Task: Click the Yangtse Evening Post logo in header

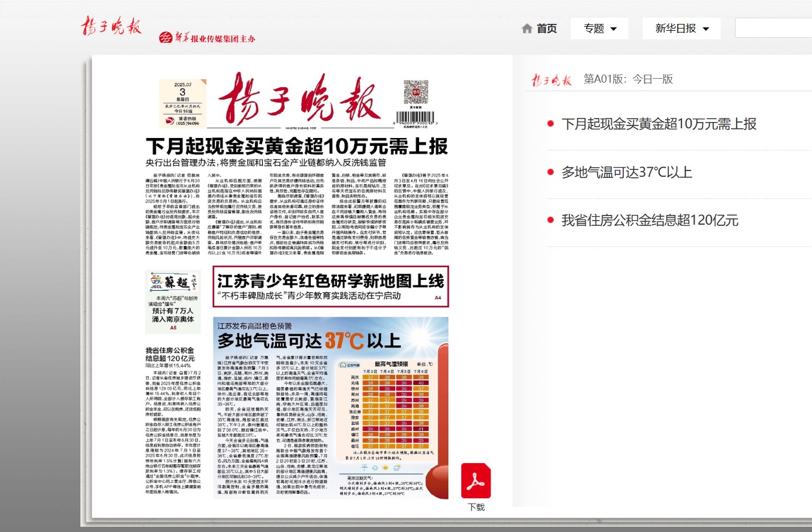Action: [111, 26]
